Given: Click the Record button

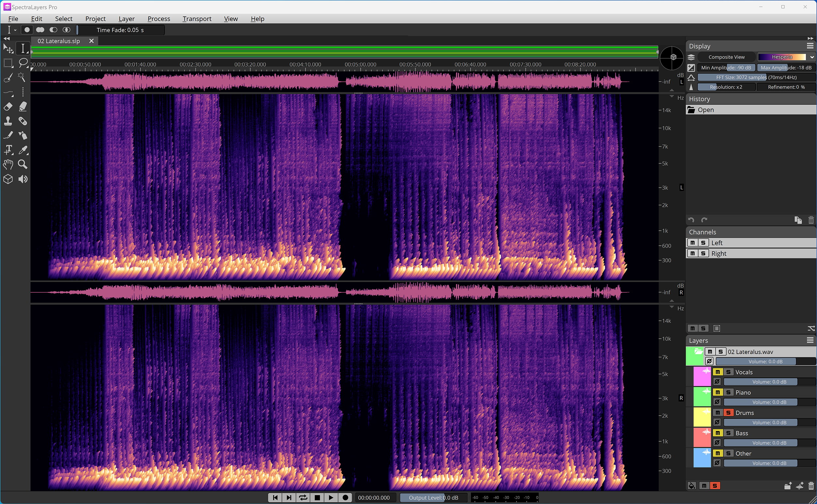Looking at the screenshot, I should click(x=345, y=497).
